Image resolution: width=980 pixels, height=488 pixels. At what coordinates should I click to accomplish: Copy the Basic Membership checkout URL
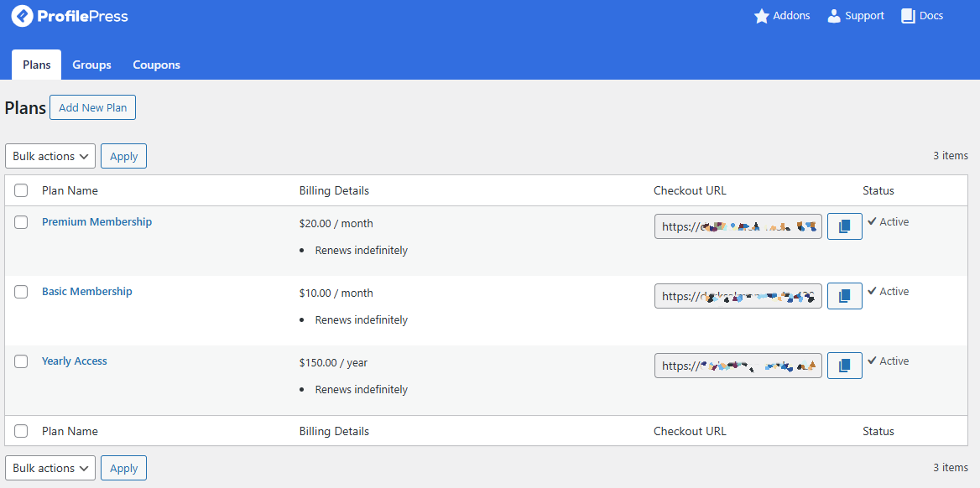(844, 296)
